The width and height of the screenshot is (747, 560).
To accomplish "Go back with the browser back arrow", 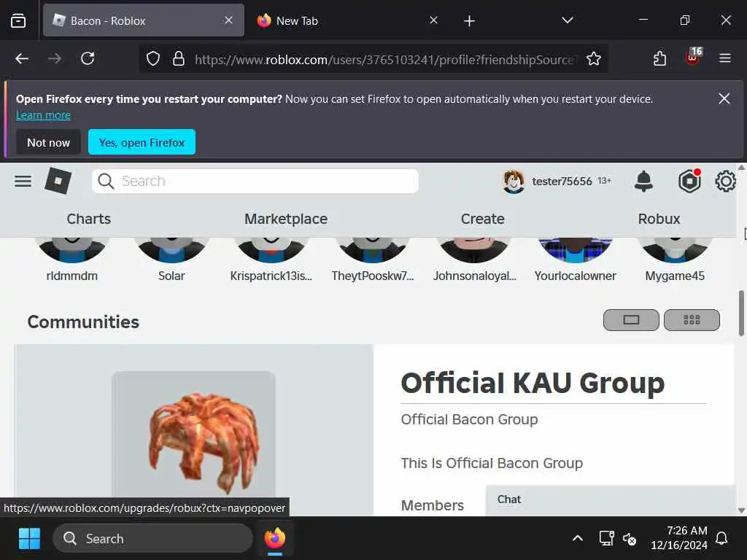I will 22,58.
